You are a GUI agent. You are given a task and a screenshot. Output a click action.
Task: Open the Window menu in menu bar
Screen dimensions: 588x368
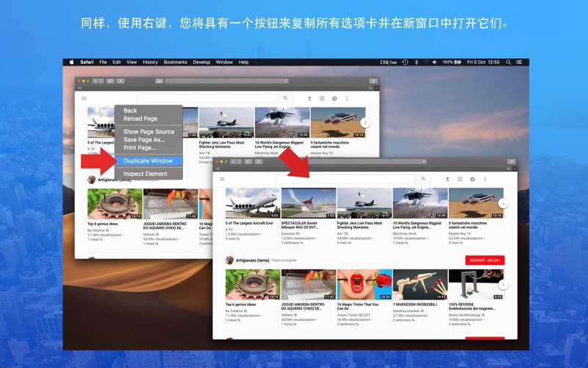pyautogui.click(x=224, y=63)
